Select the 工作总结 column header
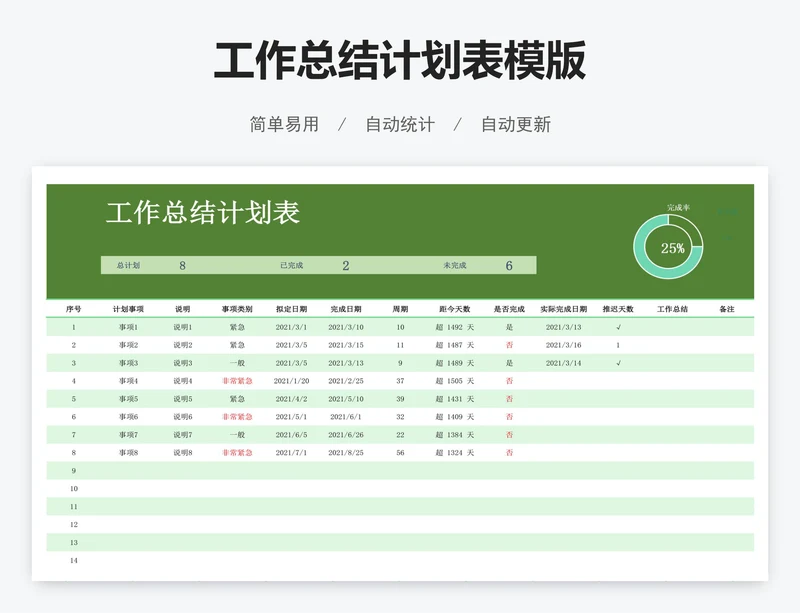 pyautogui.click(x=672, y=309)
